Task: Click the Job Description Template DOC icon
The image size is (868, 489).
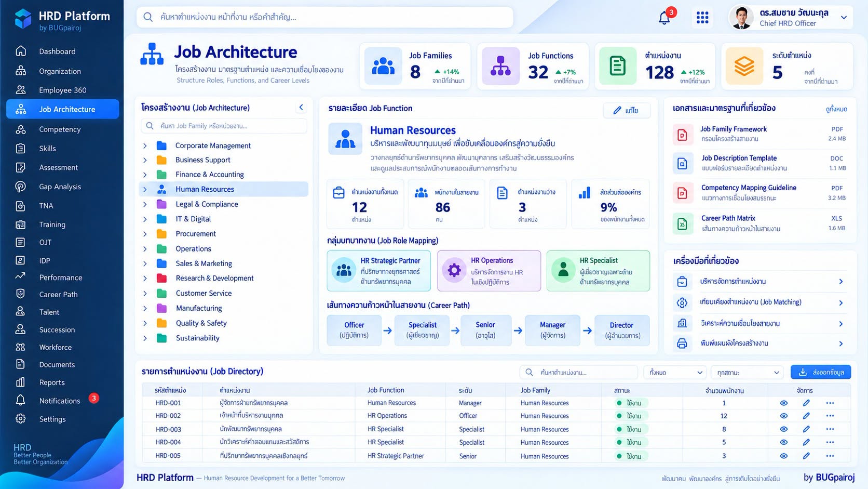Action: pyautogui.click(x=682, y=164)
